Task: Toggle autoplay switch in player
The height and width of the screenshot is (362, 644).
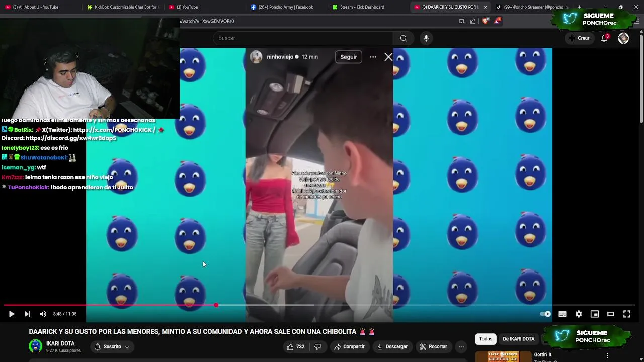Action: point(545,314)
